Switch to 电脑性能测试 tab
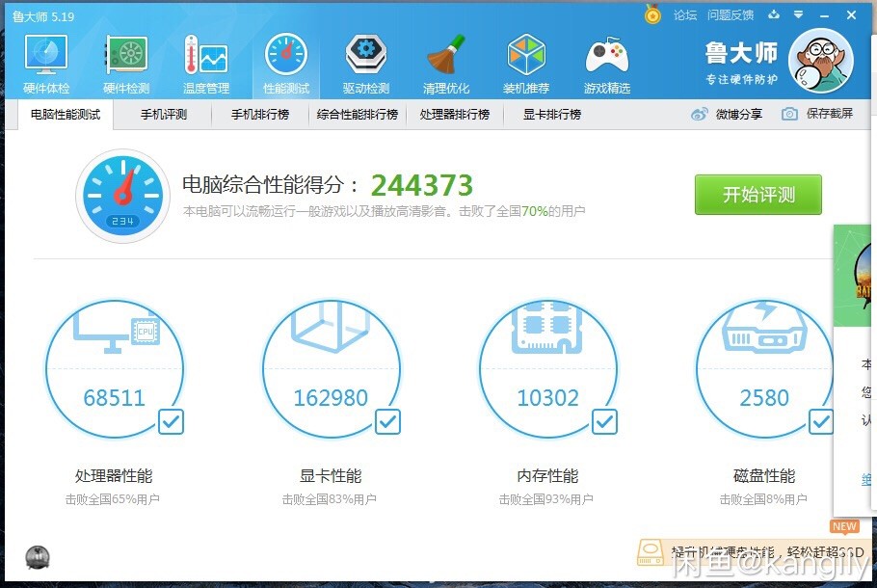The height and width of the screenshot is (588, 877). (x=66, y=115)
